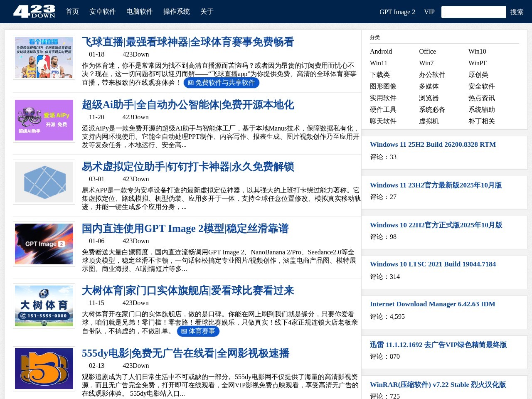Open the 423Down site logo

coord(34,11)
